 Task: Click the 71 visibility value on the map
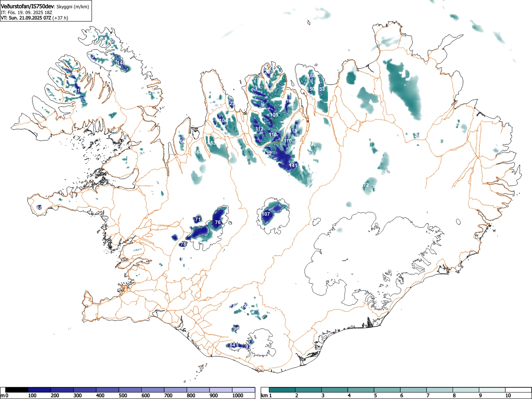coord(198,219)
